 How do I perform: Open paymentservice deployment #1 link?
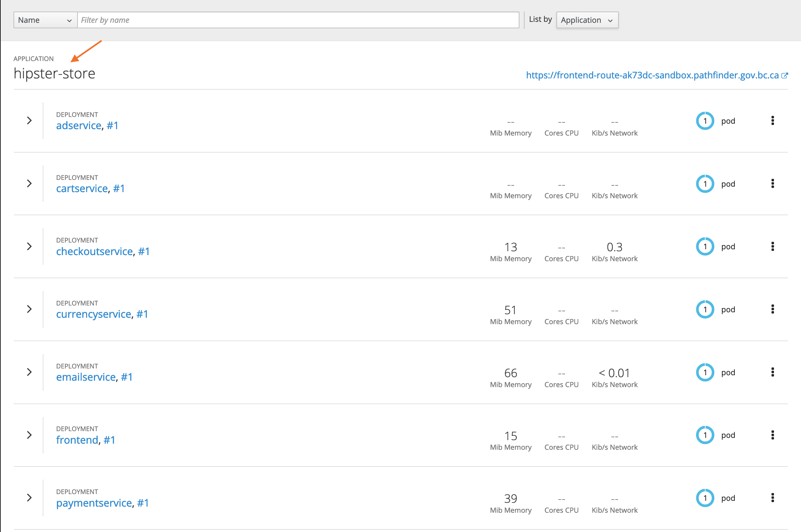point(143,503)
